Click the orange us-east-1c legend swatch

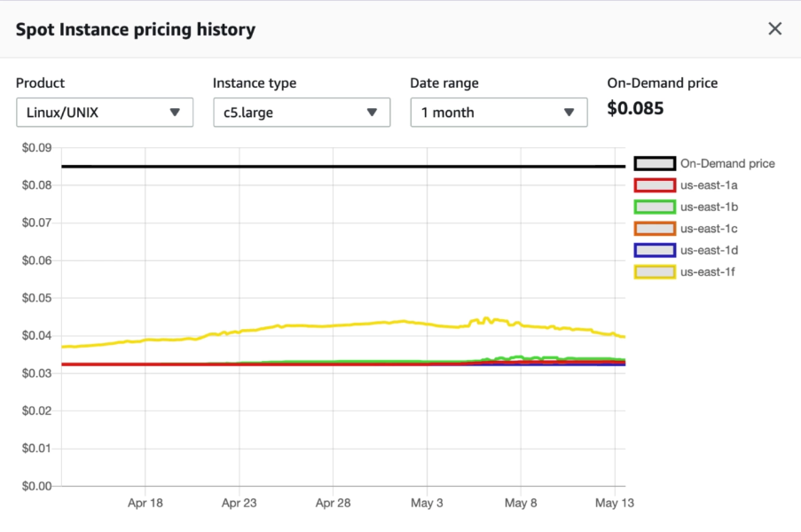[655, 229]
